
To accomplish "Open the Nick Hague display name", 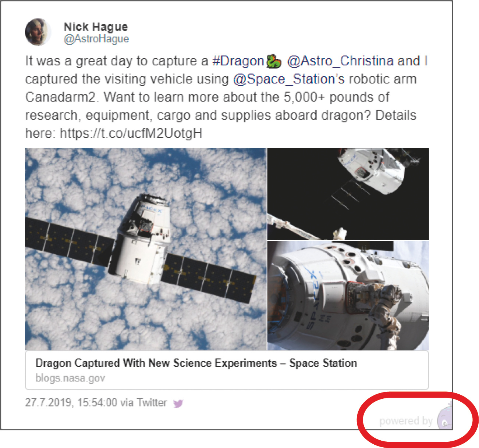I will (x=96, y=27).
